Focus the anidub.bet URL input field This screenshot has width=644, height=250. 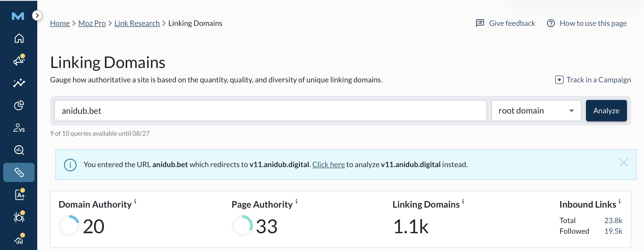(x=271, y=111)
